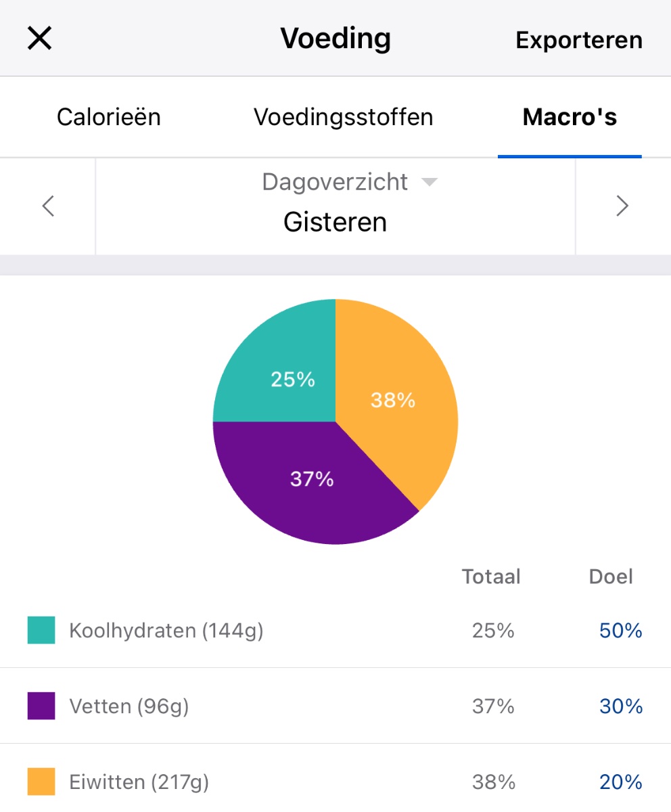Open the Eiwitten (217g) row
Viewport: 671px width, 812px height.
click(139, 782)
